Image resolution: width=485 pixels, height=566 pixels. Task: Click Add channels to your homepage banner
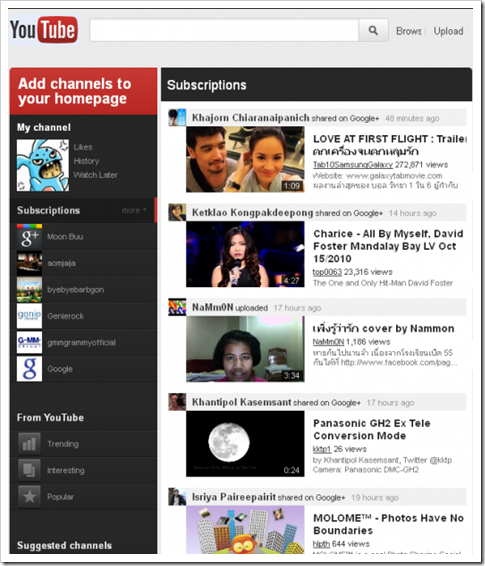83,91
